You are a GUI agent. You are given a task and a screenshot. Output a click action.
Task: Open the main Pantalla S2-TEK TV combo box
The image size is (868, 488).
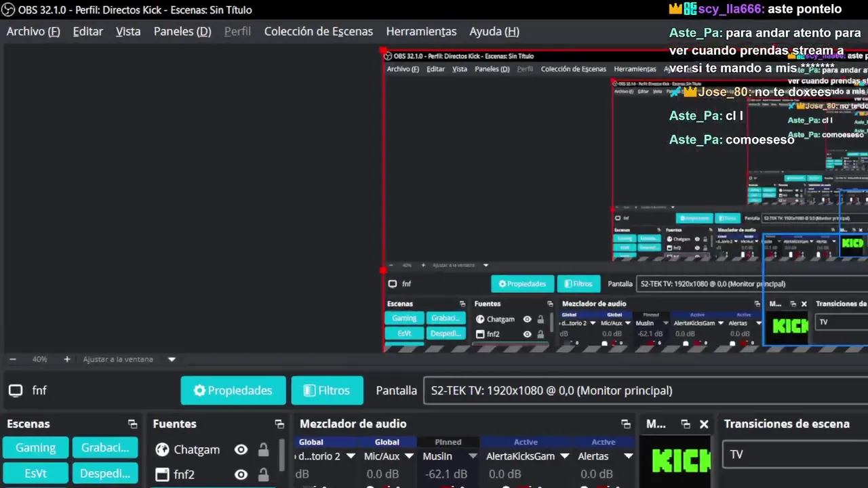(646, 390)
